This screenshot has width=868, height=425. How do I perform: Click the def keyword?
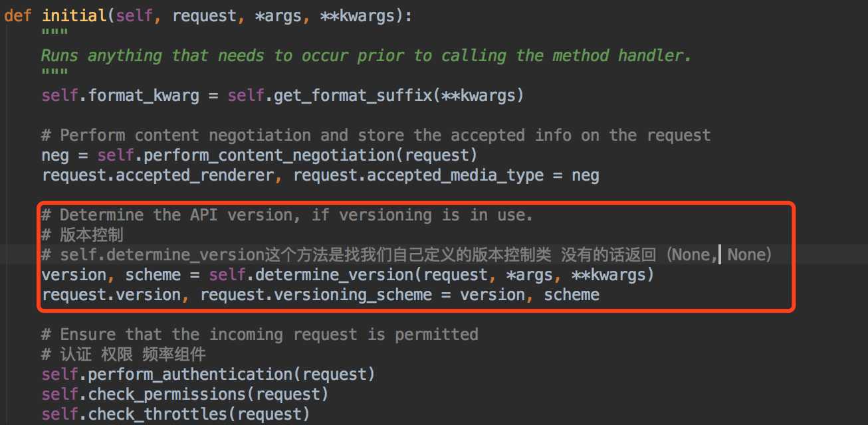pos(18,16)
